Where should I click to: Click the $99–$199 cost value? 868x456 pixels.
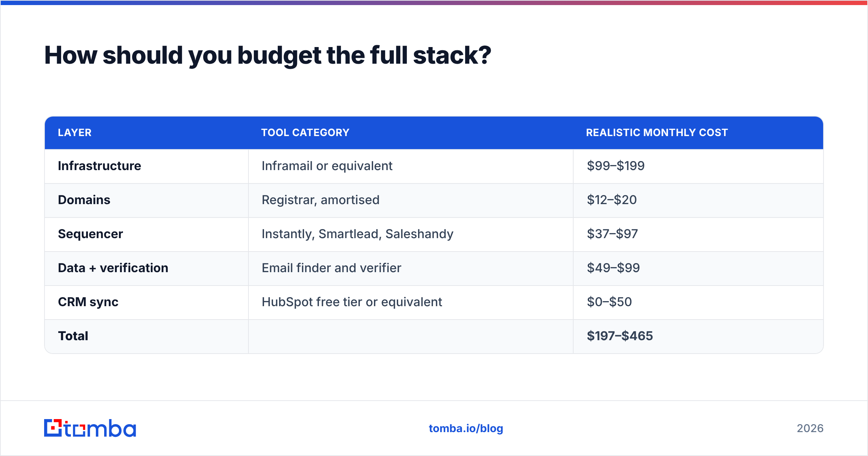coord(616,166)
